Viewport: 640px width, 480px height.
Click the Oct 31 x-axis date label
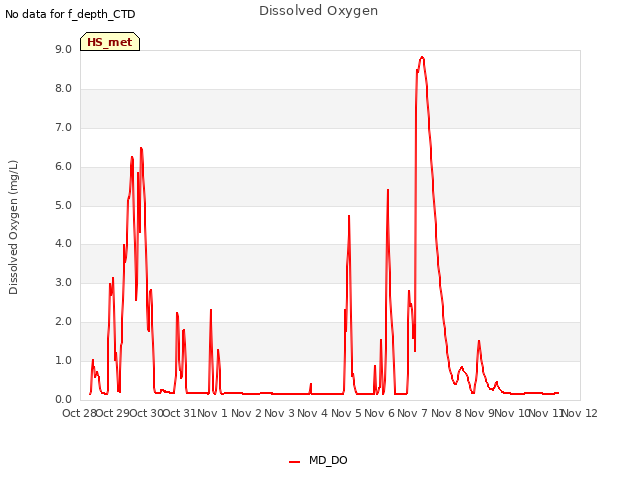(x=180, y=413)
